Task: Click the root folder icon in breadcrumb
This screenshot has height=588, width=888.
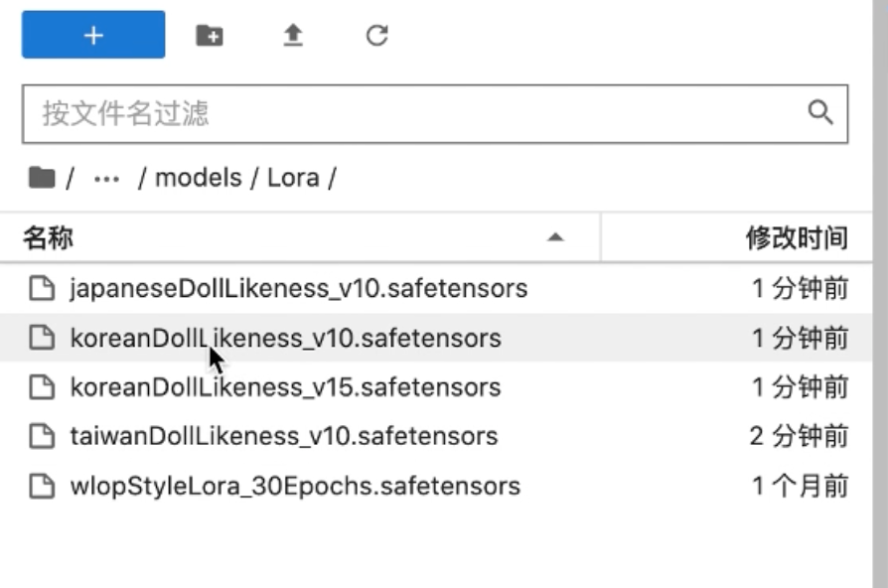Action: click(42, 176)
